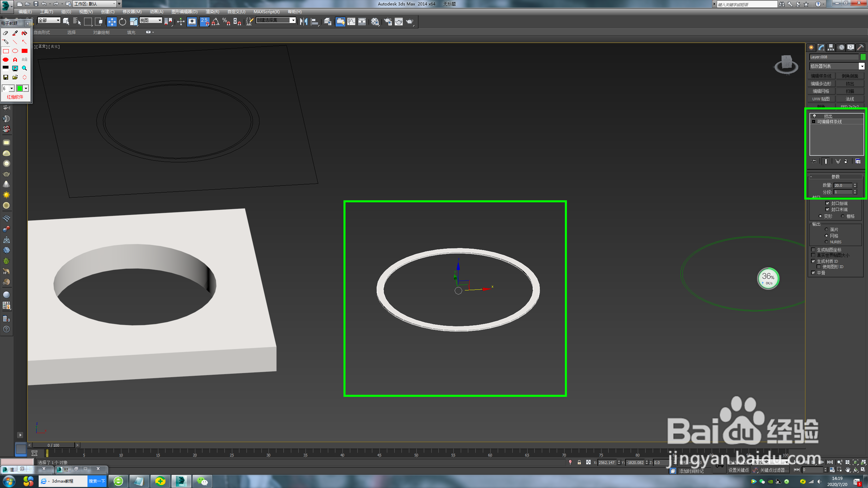Expand the 可编辑样条线 stack entry
The height and width of the screenshot is (488, 868).
pyautogui.click(x=813, y=122)
